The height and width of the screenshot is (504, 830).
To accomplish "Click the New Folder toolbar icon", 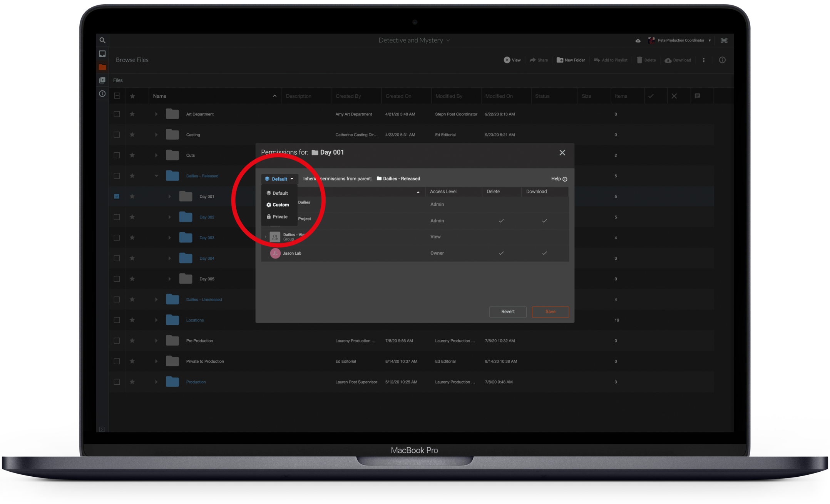I will [560, 60].
